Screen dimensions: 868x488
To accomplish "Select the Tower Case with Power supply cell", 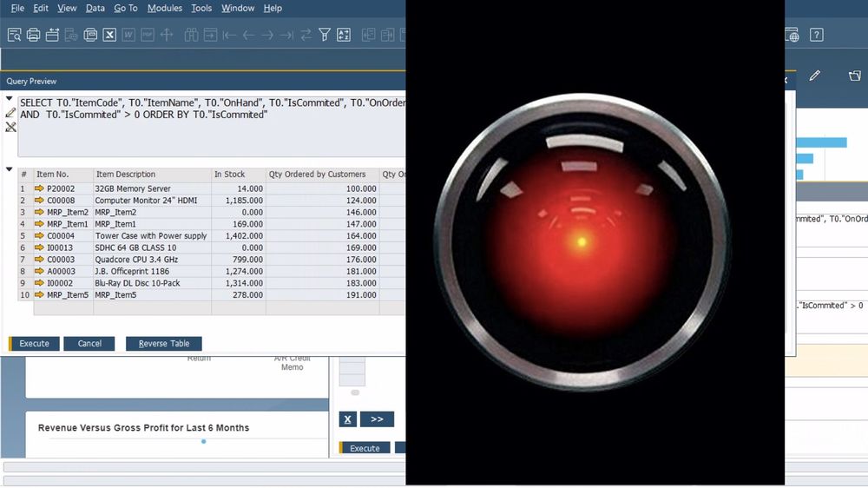I will (152, 235).
